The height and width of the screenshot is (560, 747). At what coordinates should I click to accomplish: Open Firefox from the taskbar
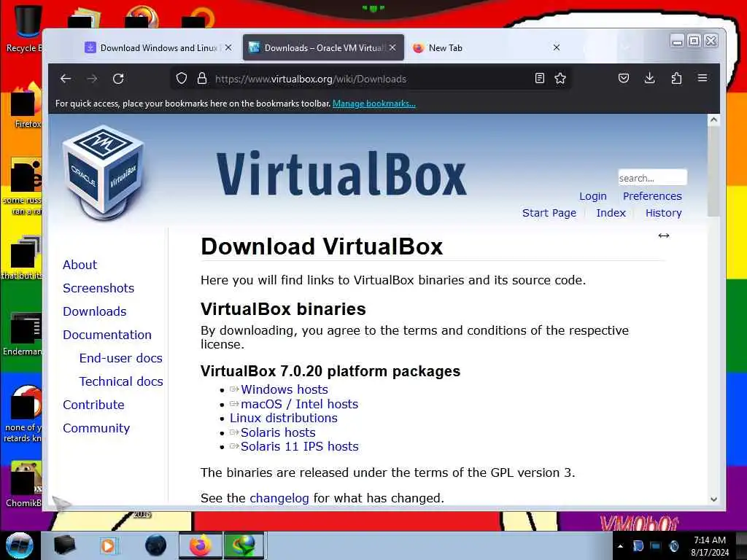point(201,545)
